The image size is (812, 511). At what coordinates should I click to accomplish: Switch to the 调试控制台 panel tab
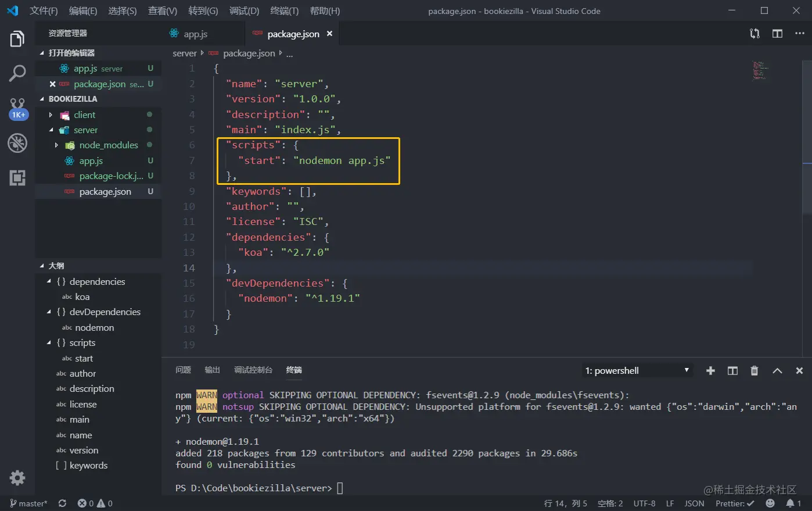click(x=253, y=370)
